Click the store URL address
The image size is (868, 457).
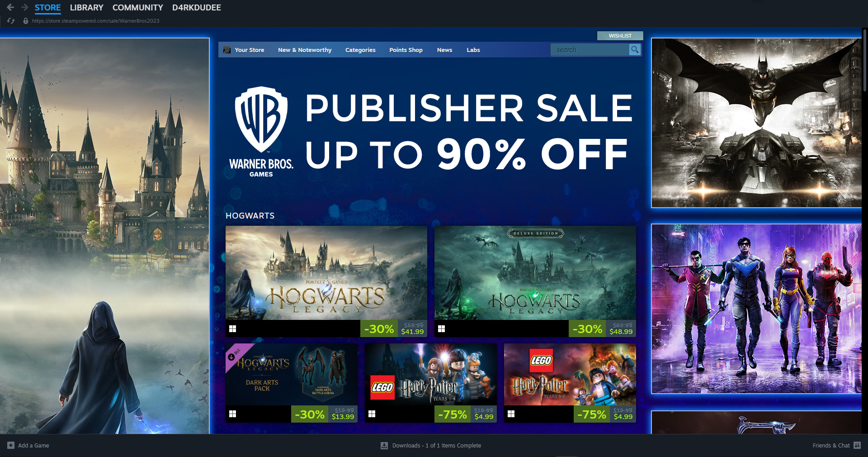pyautogui.click(x=95, y=21)
